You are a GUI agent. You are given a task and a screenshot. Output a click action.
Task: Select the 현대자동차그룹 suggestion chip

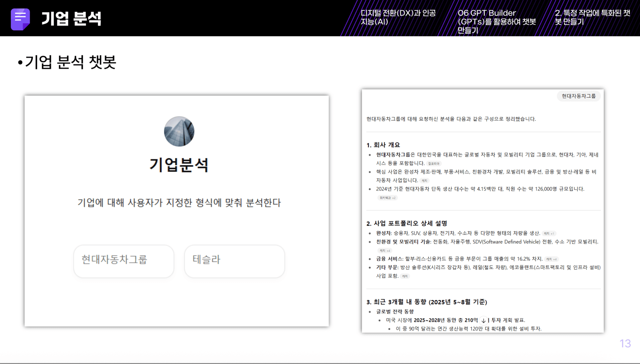coord(124,261)
